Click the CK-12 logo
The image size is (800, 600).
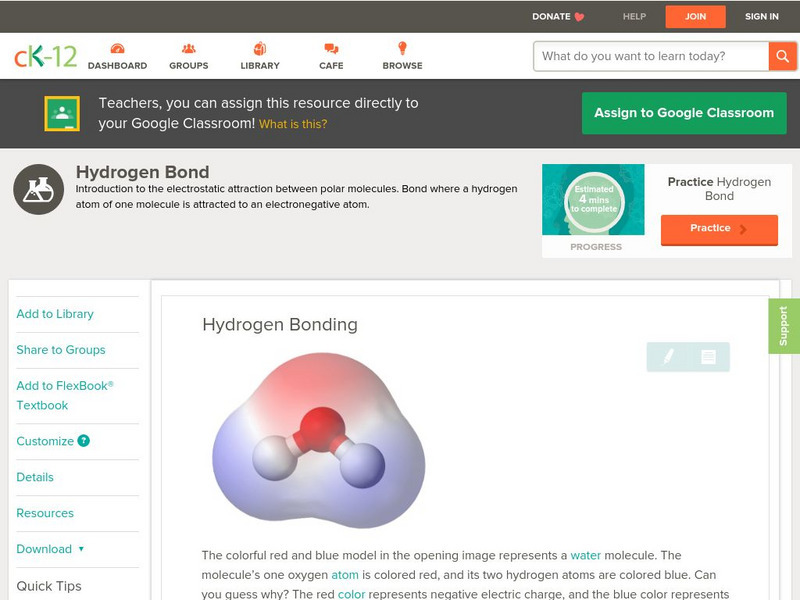point(45,56)
